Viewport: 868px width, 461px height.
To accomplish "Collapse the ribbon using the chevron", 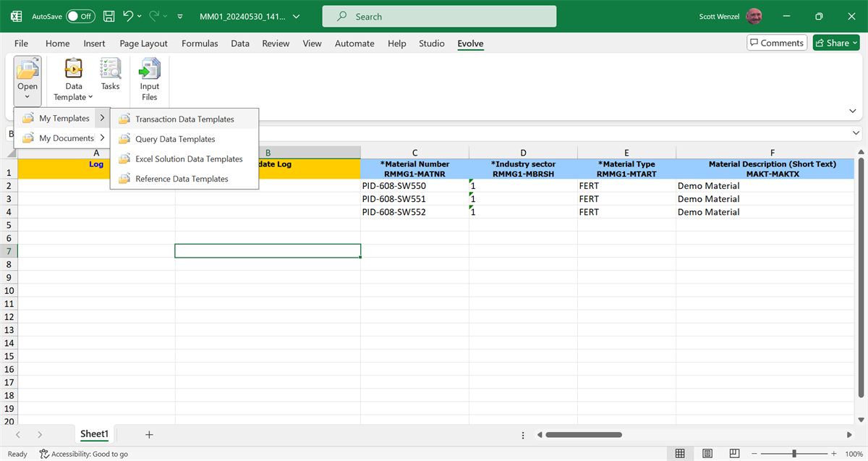I will [x=852, y=111].
